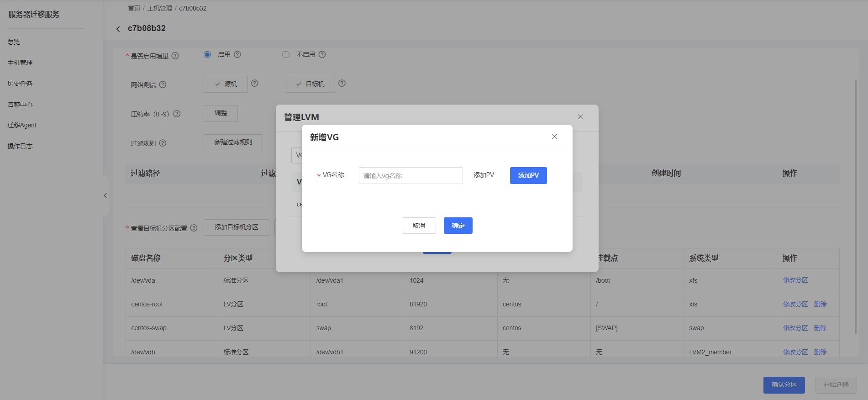868x400 pixels.
Task: Open 总览 in the sidebar
Action: pos(14,42)
